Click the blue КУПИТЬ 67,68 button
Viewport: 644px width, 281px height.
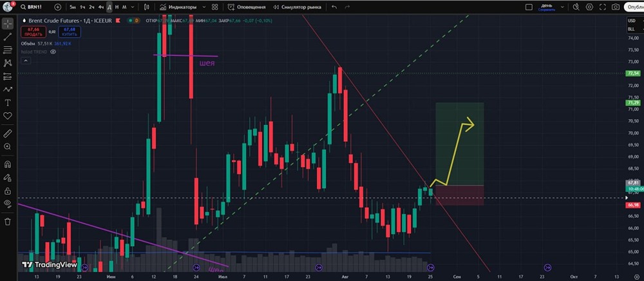coord(70,32)
